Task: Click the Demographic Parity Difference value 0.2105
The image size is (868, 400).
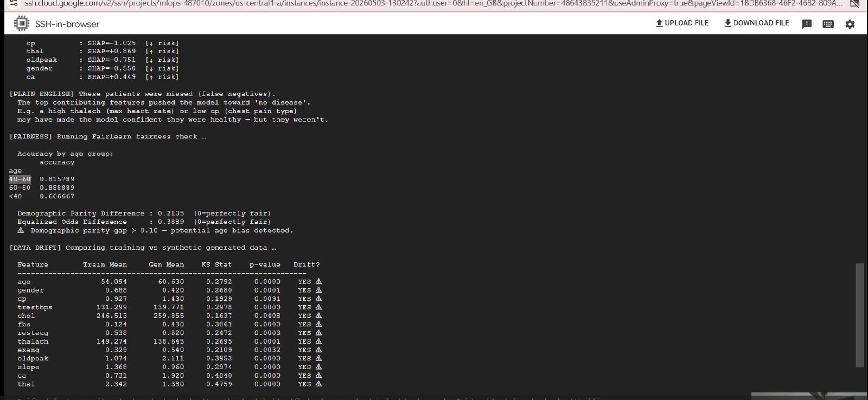Action: click(171, 214)
